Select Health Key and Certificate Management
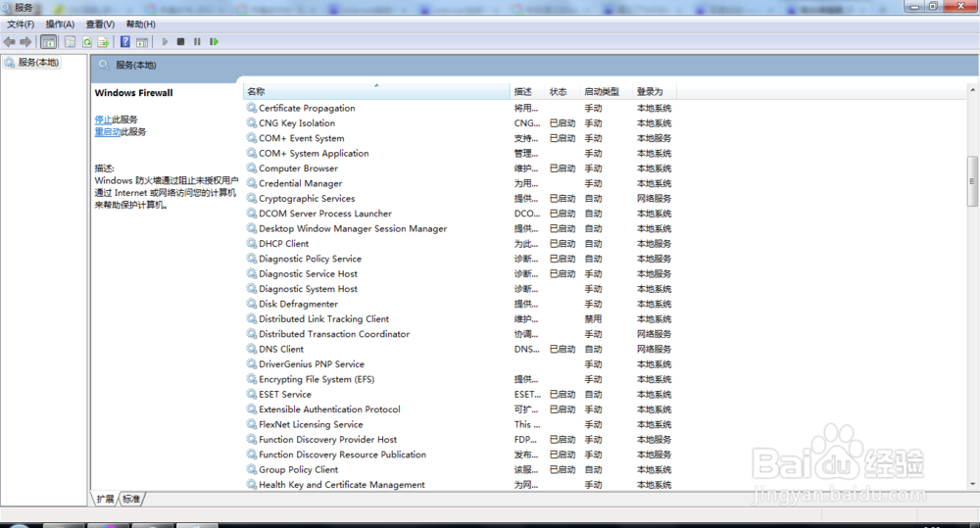 (342, 484)
